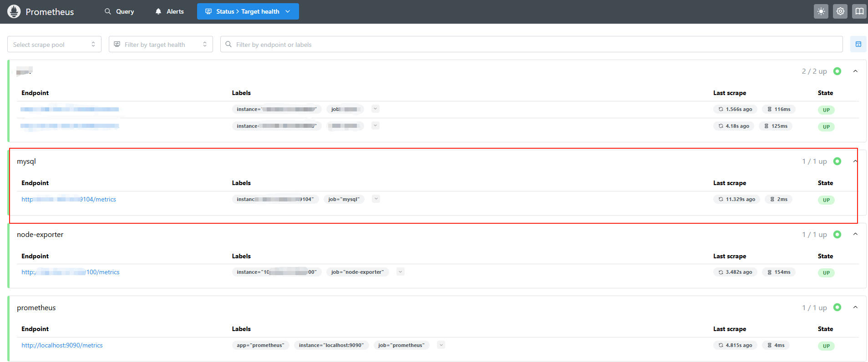
Task: Collapse the prometheus scrape pool
Action: [x=855, y=307]
